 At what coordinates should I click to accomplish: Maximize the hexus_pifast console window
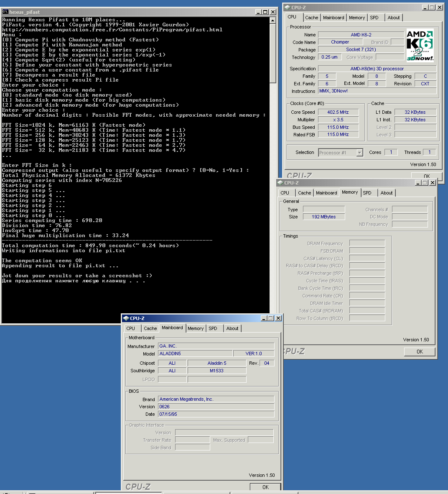pyautogui.click(x=265, y=12)
